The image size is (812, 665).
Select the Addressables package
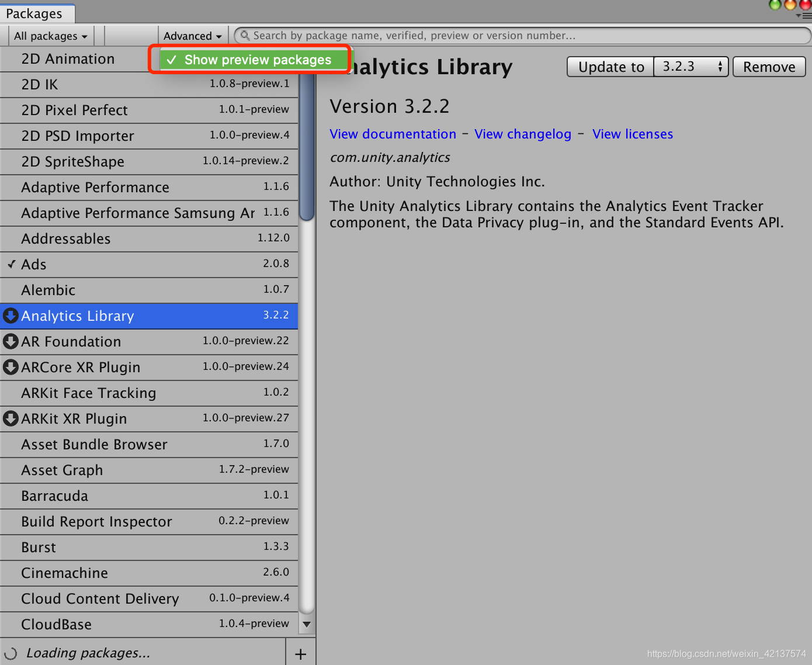[x=149, y=239]
